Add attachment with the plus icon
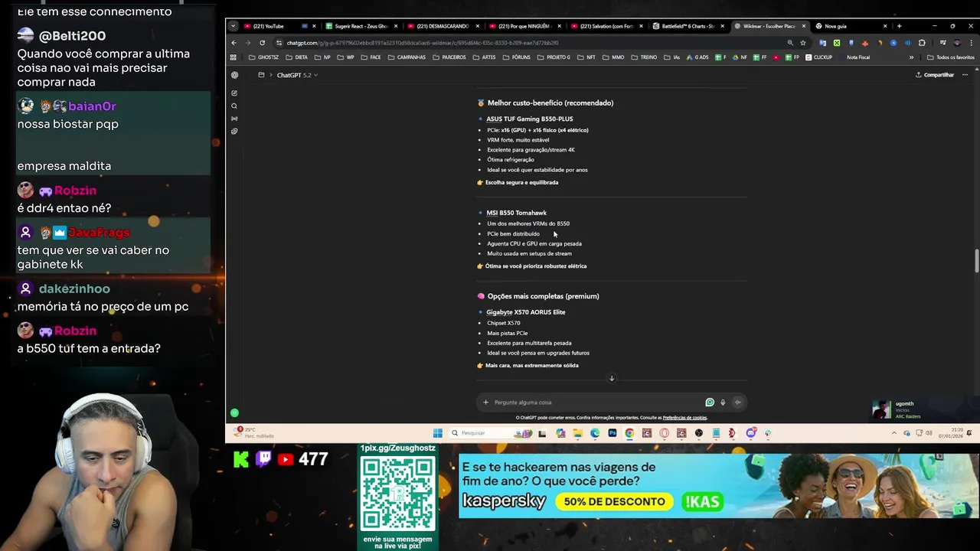 (x=485, y=403)
